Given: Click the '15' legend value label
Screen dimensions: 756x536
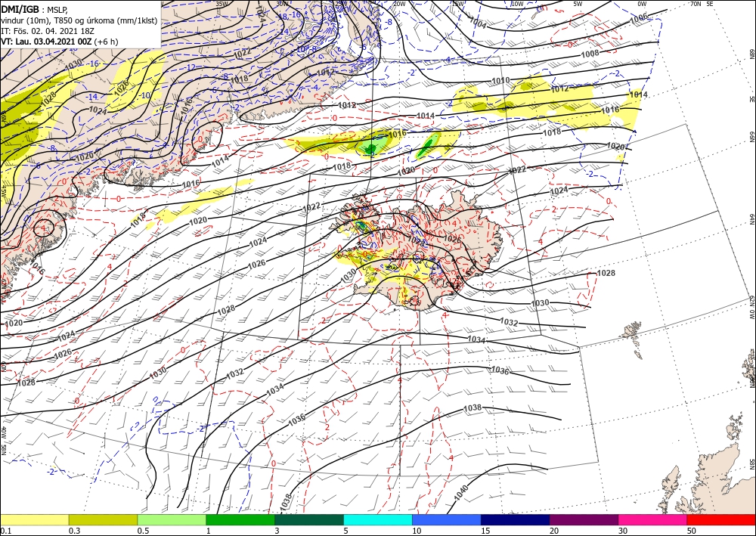Looking at the screenshot, I should (485, 531).
